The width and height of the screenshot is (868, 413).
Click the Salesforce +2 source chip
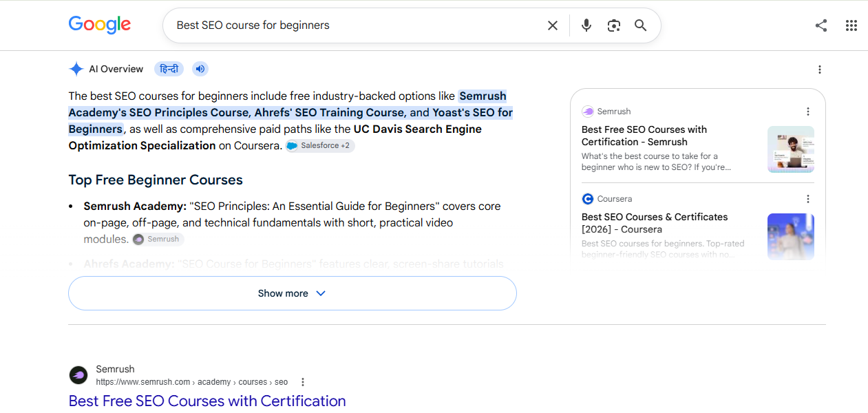pos(320,146)
